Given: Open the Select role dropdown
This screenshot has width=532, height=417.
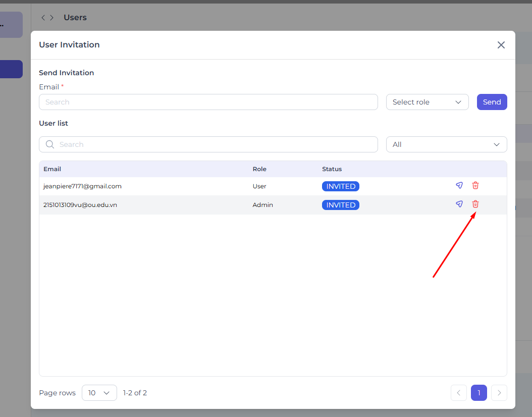Looking at the screenshot, I should point(427,102).
